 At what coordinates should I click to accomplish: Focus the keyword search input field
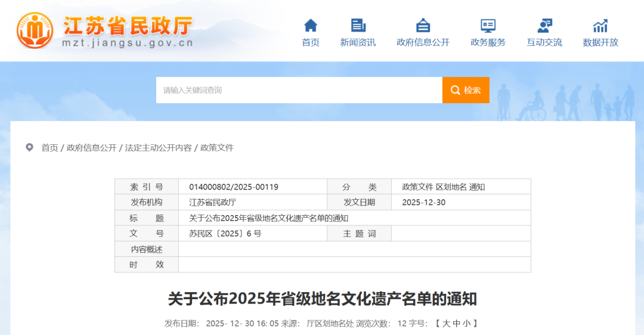coord(299,90)
